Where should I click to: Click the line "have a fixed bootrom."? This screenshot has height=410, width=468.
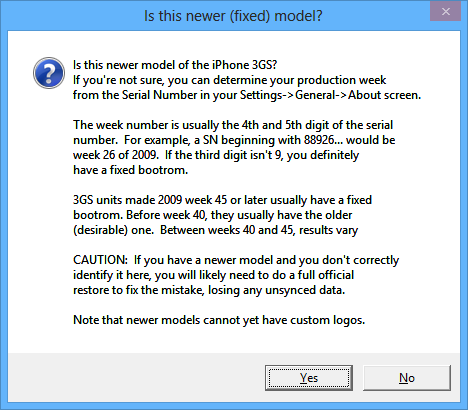130,170
